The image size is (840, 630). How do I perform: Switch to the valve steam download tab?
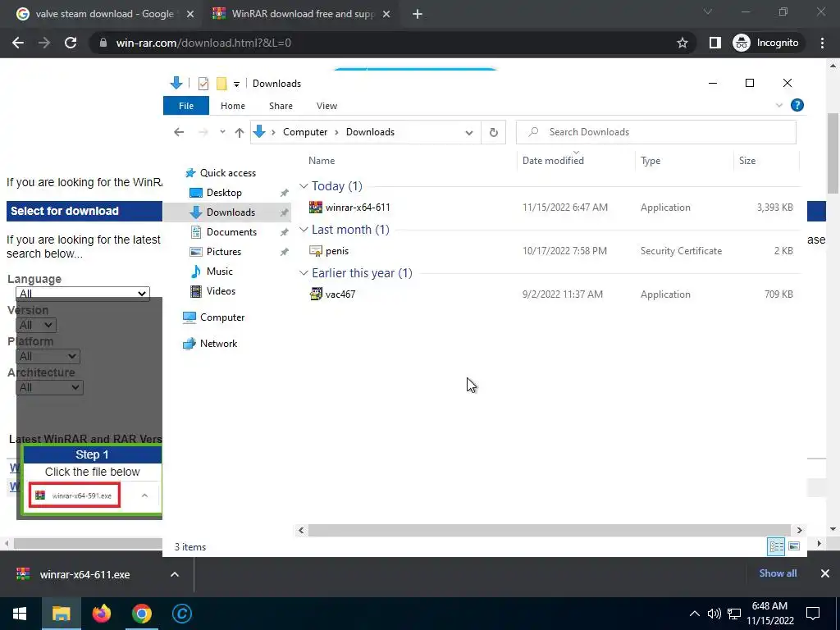point(104,14)
